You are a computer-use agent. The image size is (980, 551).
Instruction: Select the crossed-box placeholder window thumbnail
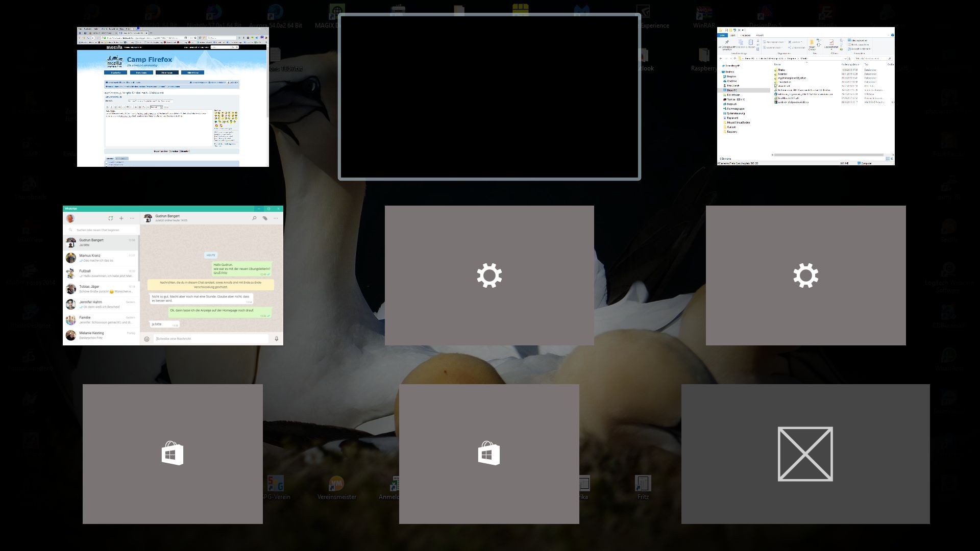pos(805,454)
